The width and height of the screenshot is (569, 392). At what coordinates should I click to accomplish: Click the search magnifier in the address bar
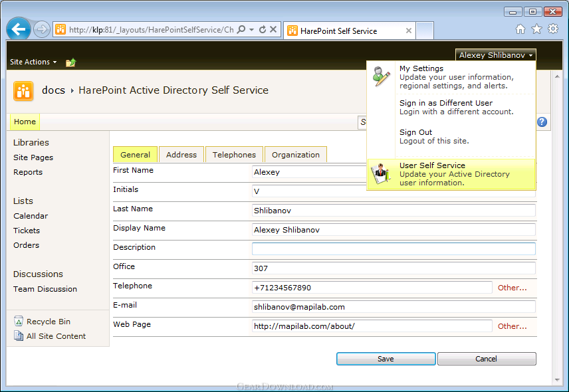[x=241, y=29]
